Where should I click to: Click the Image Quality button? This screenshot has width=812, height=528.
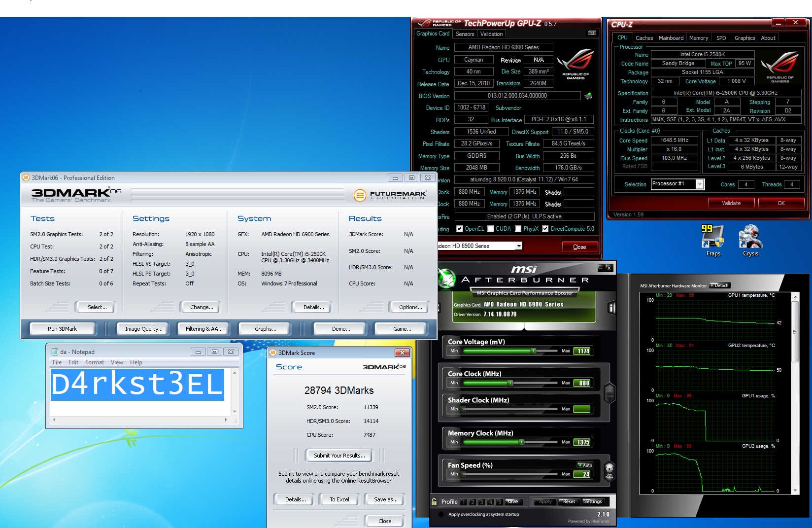pyautogui.click(x=143, y=329)
